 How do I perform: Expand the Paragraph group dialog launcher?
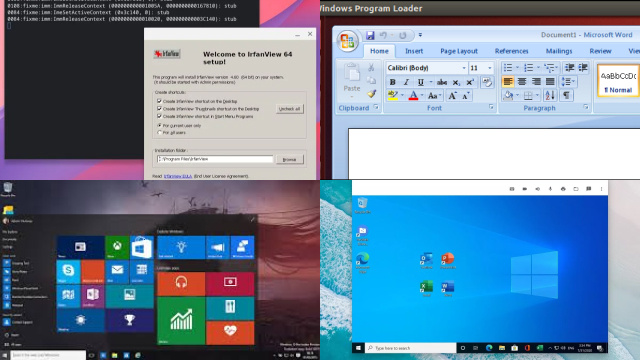pos(586,107)
